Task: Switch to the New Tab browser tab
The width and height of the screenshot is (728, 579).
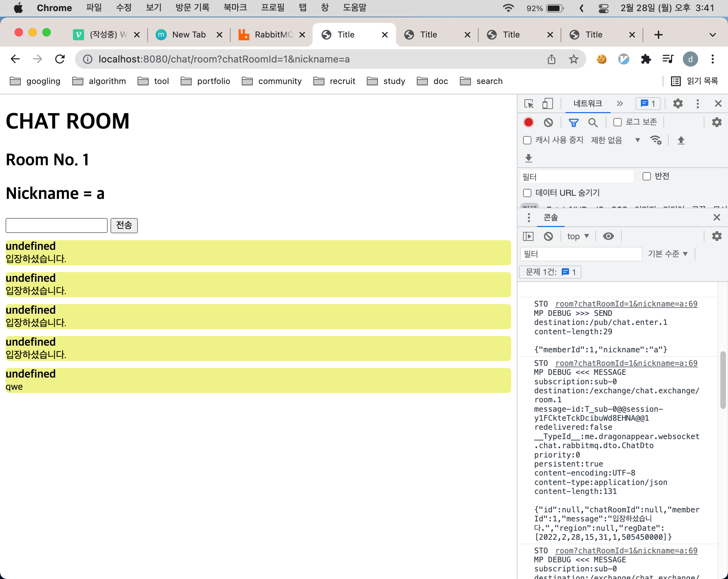Action: point(189,35)
